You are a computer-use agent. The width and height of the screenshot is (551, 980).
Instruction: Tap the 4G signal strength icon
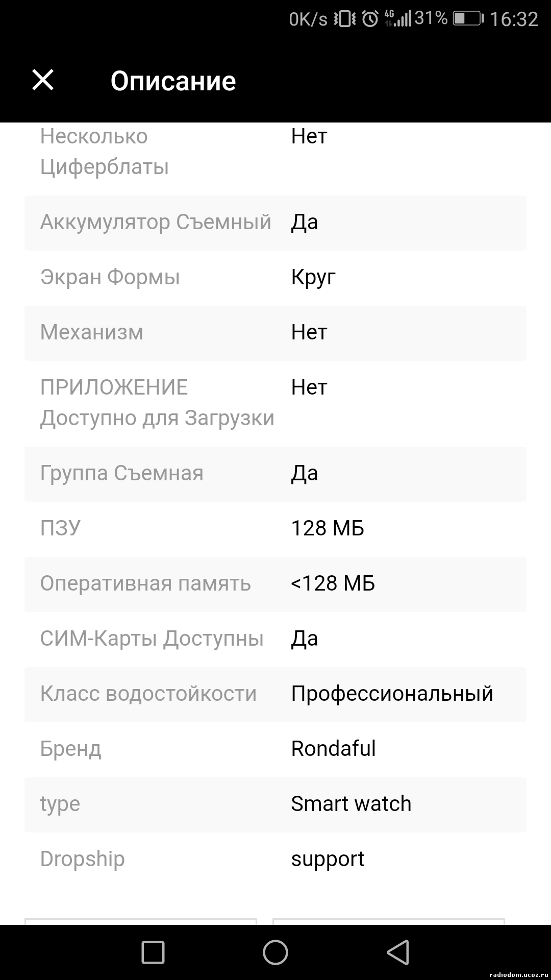397,18
